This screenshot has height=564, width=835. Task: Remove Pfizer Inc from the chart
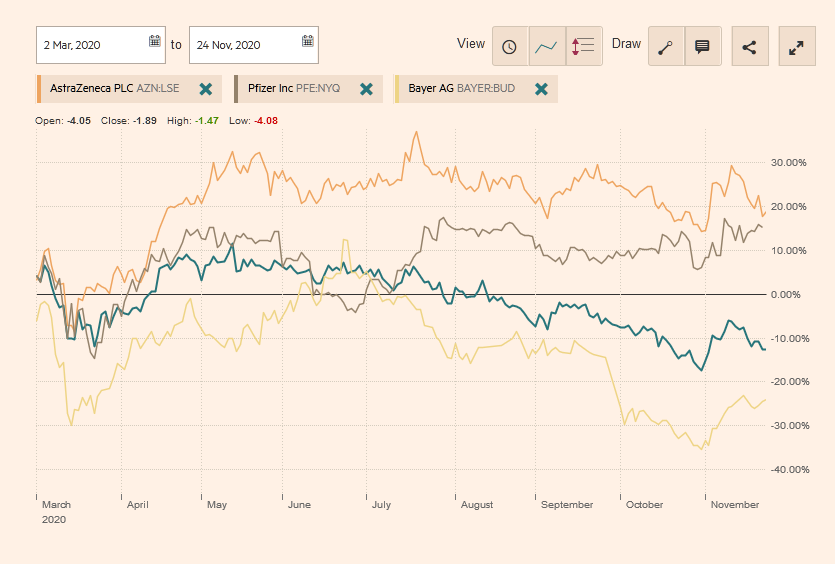(x=366, y=89)
